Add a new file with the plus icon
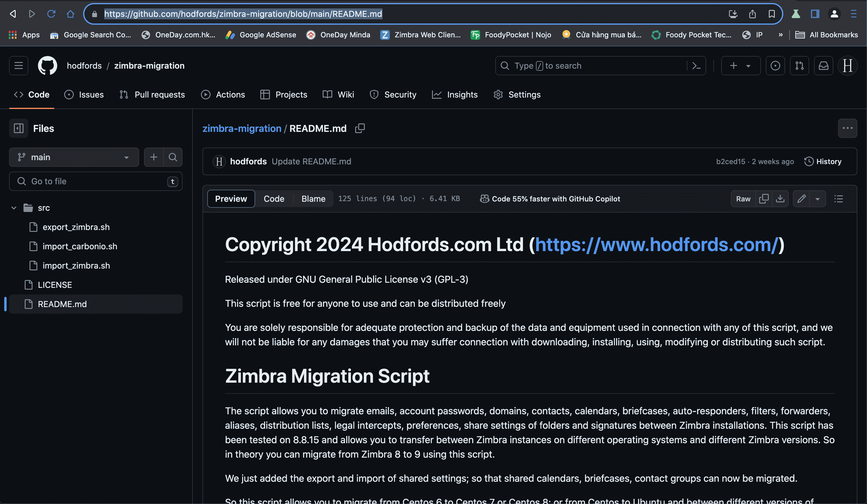This screenshot has height=504, width=867. [153, 157]
